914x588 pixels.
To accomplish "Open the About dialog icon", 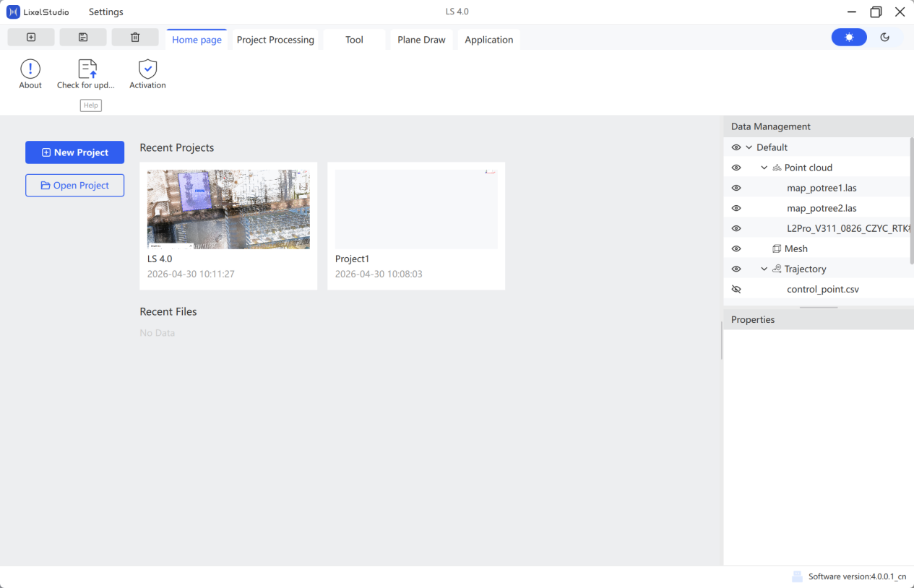I will coord(30,69).
